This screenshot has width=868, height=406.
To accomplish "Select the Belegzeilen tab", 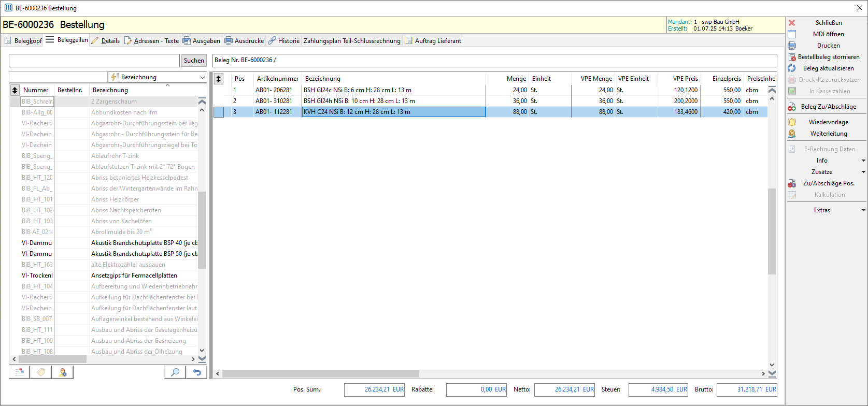I will [x=67, y=40].
